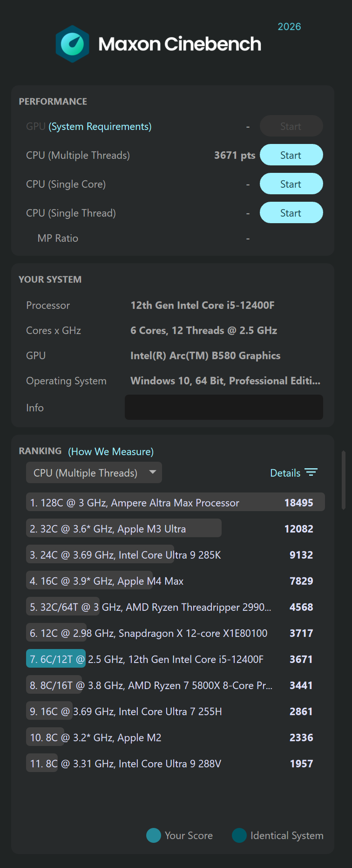Open the System Requirements link
This screenshot has height=868, width=352.
100,126
